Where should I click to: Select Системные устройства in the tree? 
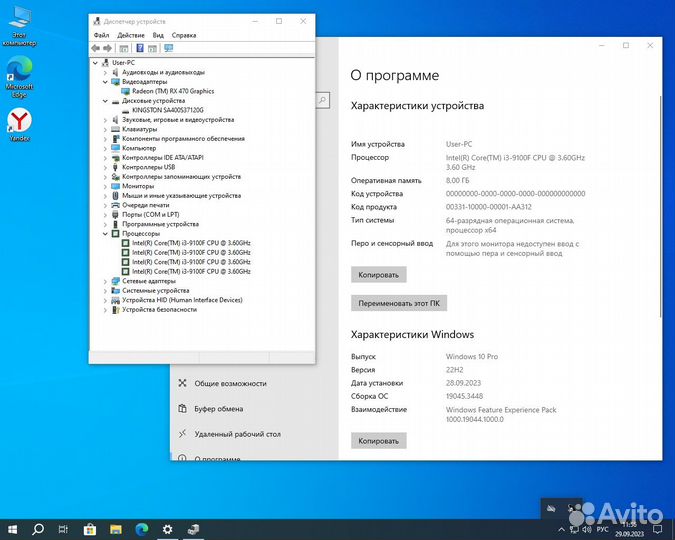pos(155,291)
